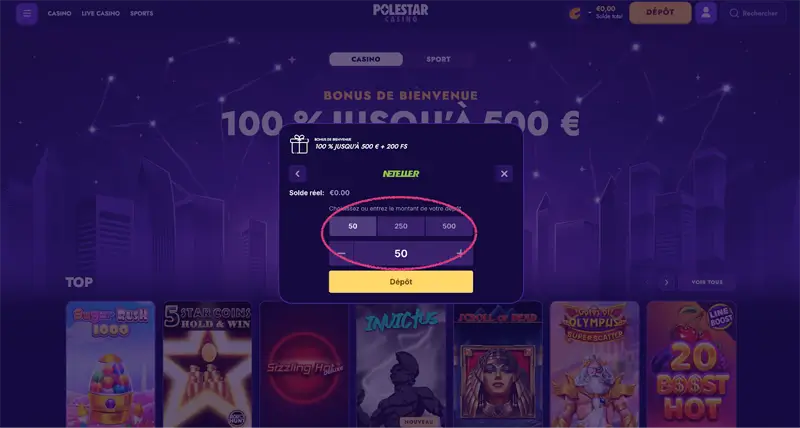Click the yellow Dépôt button in the dialog
This screenshot has width=800, height=428.
[x=401, y=282]
